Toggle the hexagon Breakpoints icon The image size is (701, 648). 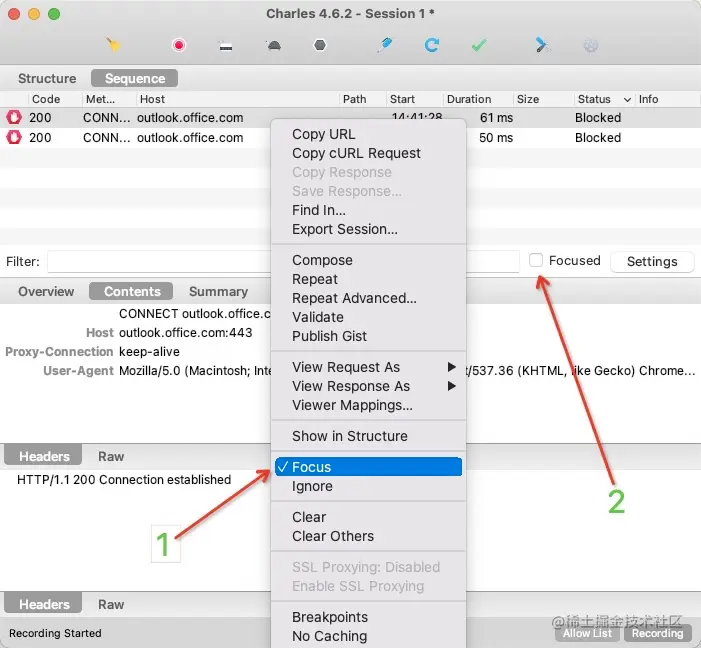(320, 45)
